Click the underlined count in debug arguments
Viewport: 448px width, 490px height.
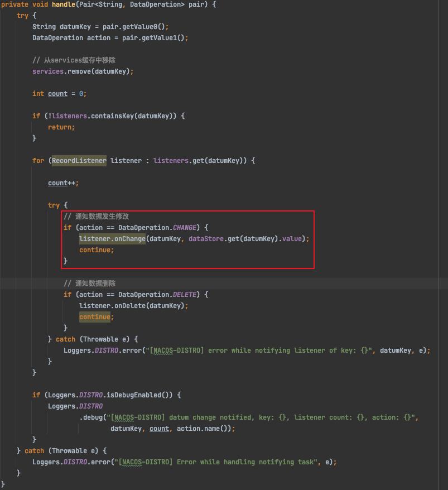click(x=160, y=429)
